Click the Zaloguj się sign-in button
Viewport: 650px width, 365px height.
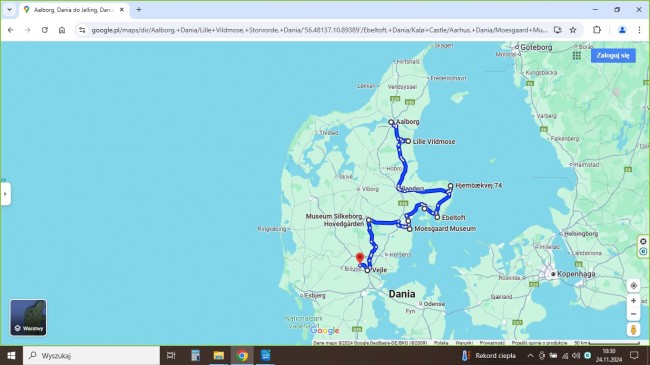click(613, 55)
